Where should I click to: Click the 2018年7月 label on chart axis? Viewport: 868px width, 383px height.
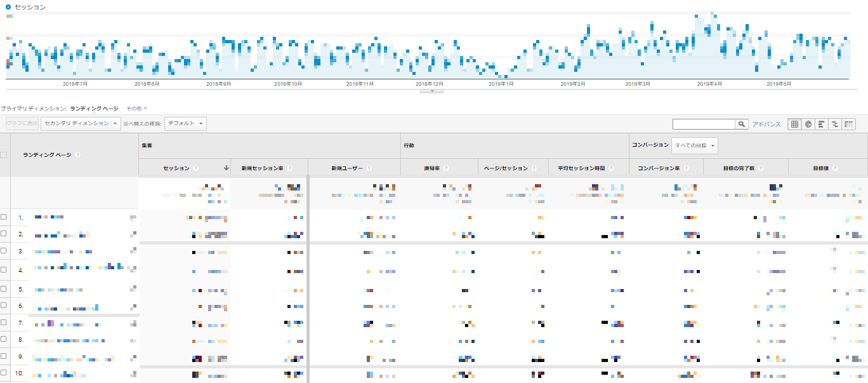75,84
